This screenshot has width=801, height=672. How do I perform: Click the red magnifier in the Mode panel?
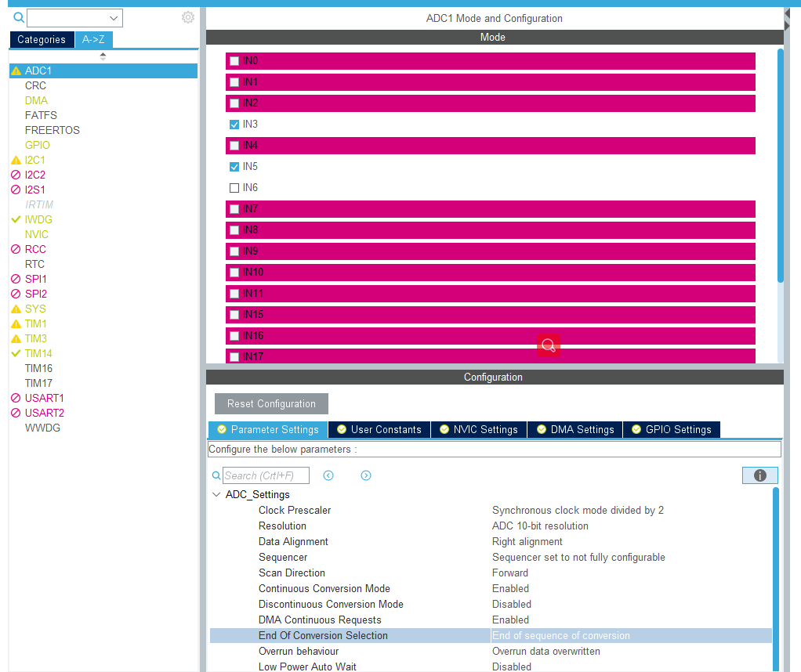549,345
